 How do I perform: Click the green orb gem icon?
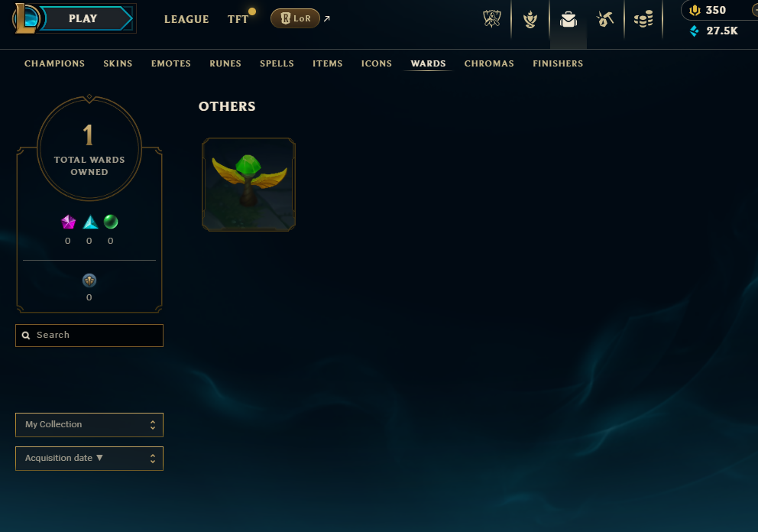point(111,222)
